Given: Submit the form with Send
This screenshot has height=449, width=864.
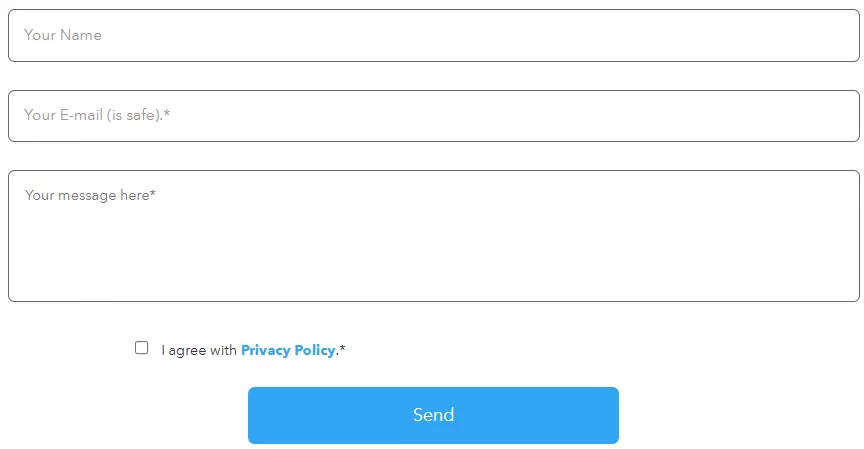Looking at the screenshot, I should point(433,415).
